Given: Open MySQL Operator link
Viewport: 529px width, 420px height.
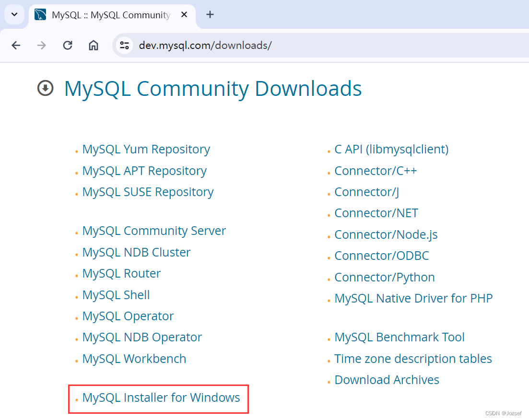Looking at the screenshot, I should click(128, 316).
